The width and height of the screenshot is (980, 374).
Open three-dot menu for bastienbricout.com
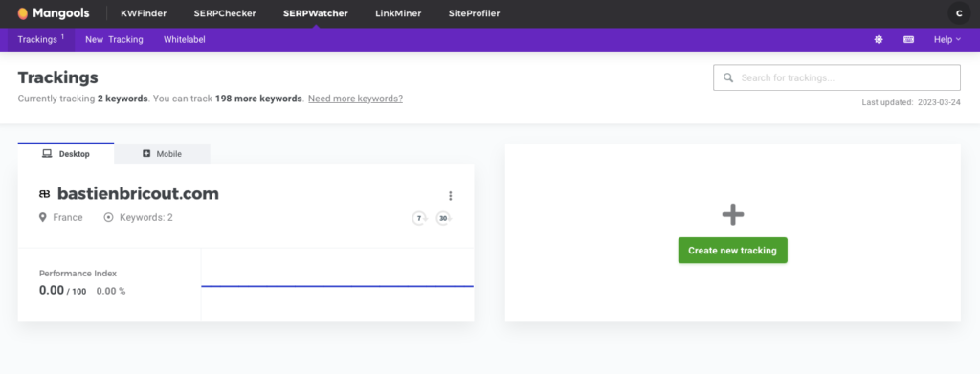450,196
